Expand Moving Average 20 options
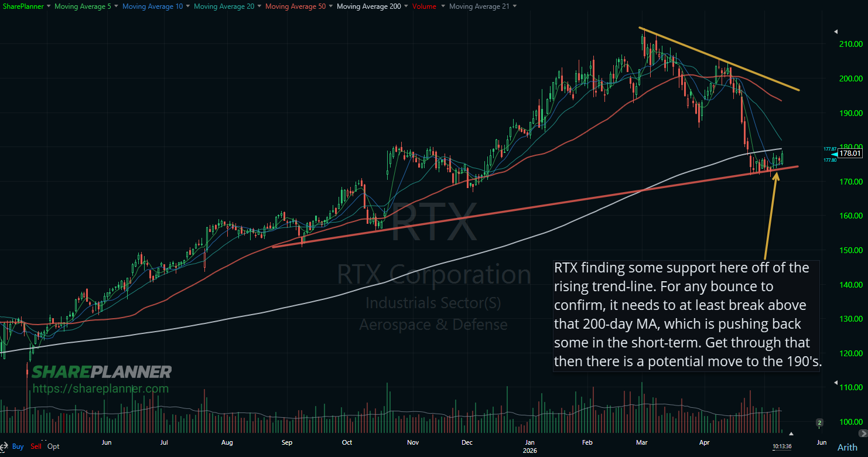The height and width of the screenshot is (457, 868). 259,6
